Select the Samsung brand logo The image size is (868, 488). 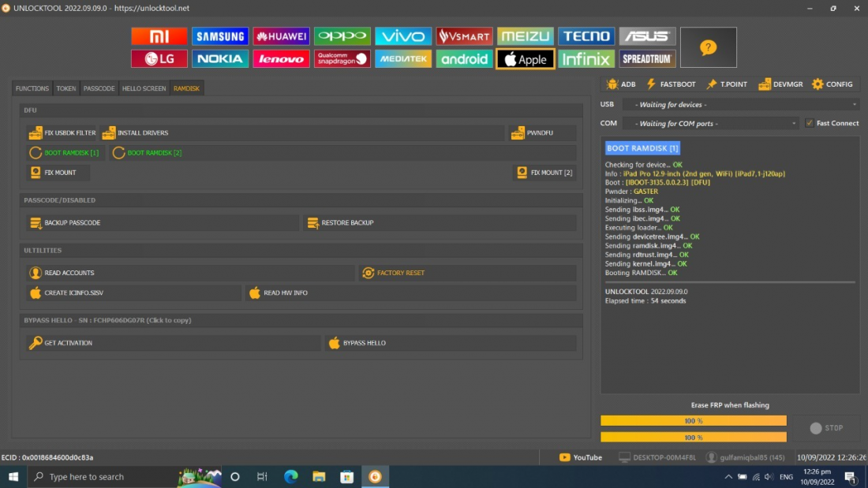220,36
